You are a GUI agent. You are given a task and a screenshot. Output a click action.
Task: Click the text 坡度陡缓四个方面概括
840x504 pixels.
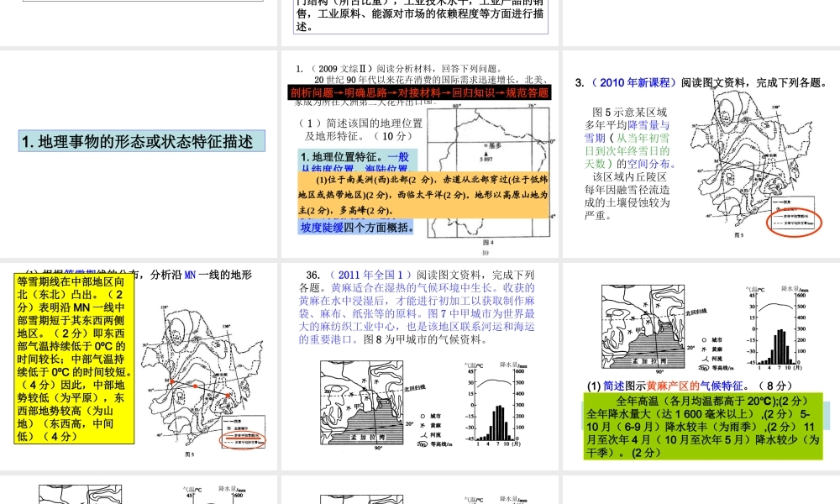tap(357, 227)
